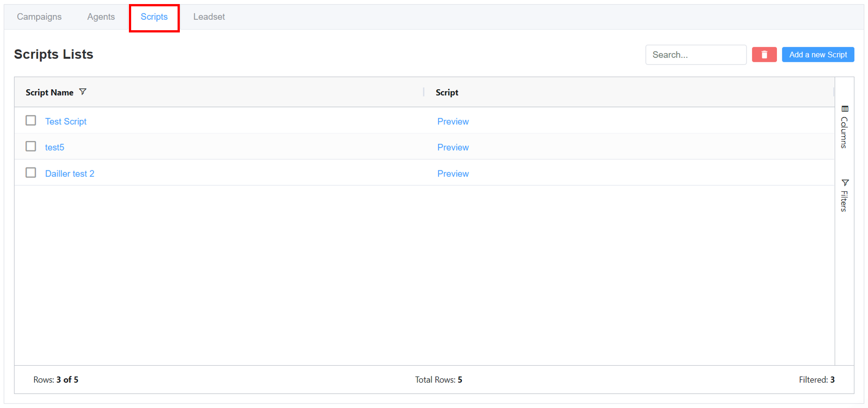
Task: Open the Test Script link
Action: 66,122
